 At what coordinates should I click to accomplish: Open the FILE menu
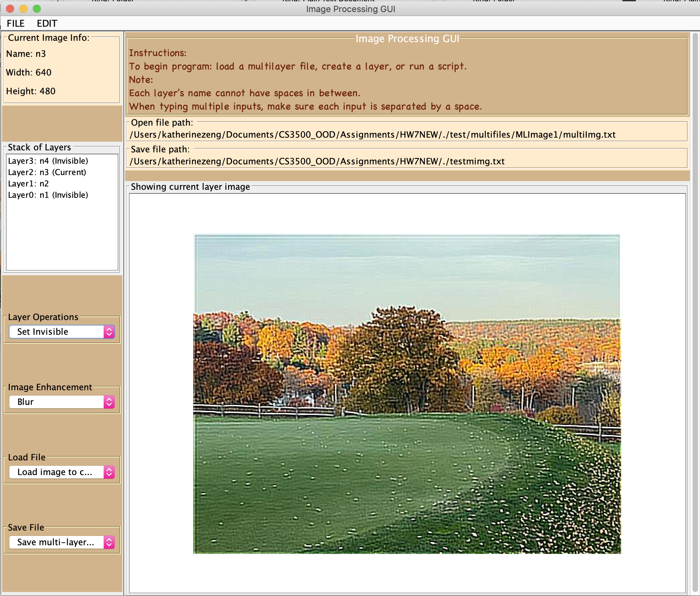(x=15, y=23)
